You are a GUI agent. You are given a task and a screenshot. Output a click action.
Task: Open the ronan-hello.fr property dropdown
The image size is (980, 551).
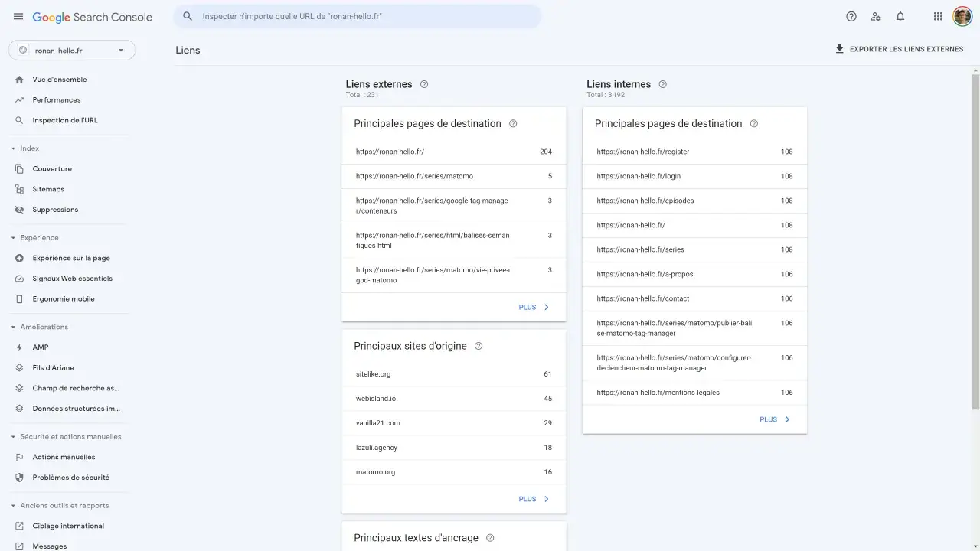[72, 51]
